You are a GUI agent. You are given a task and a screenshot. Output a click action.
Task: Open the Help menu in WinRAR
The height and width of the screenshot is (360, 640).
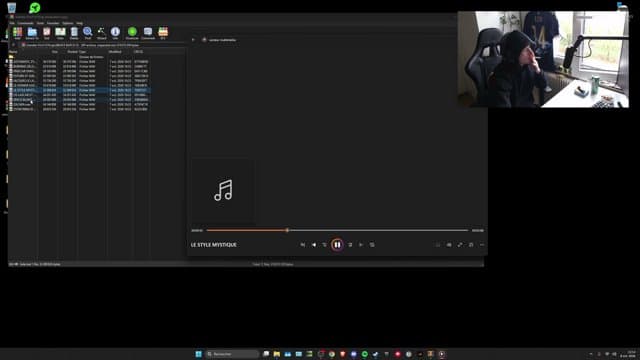[80, 23]
